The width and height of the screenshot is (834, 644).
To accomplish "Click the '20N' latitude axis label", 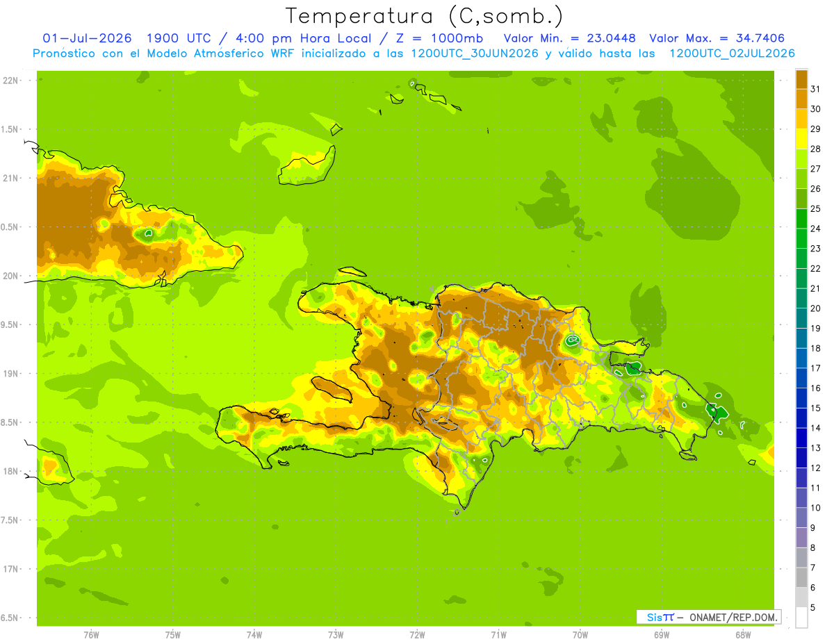I will (11, 276).
